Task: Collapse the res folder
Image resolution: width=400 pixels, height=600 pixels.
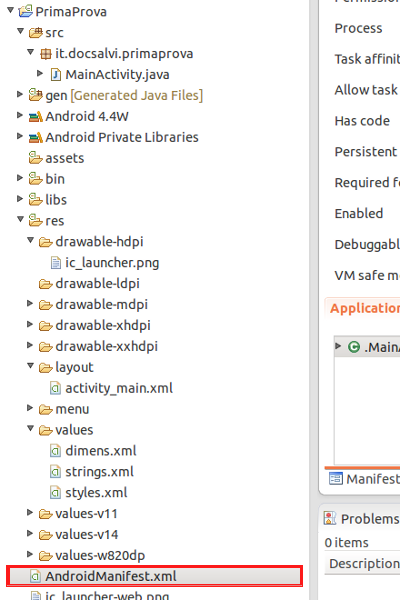Action: (x=20, y=220)
